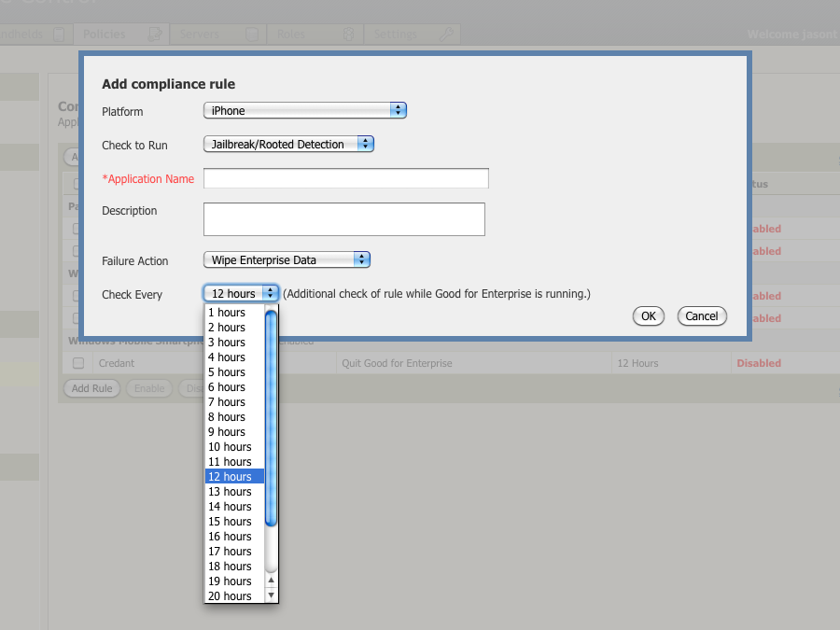840x630 pixels.
Task: Open the Failure Action dropdown
Action: (287, 259)
